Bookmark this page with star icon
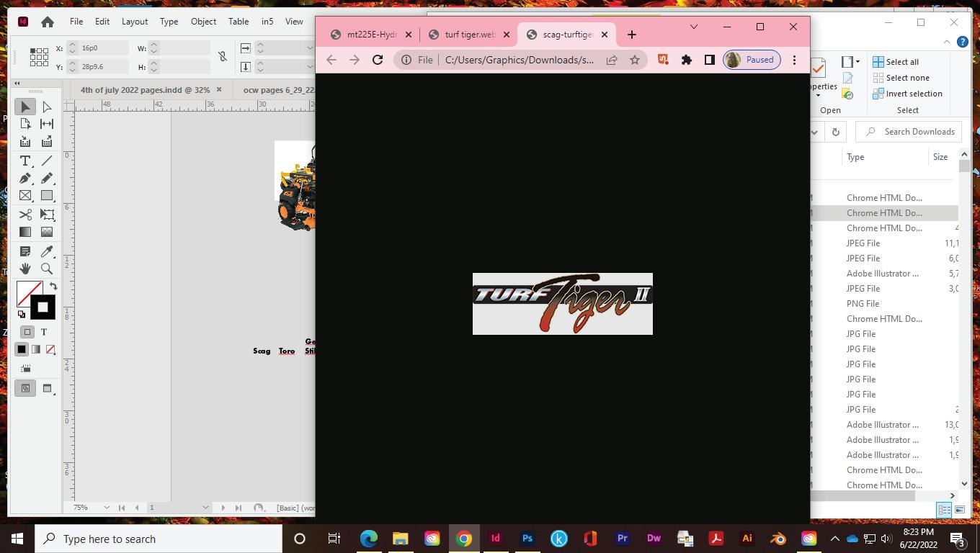This screenshot has height=553, width=980. coord(635,60)
